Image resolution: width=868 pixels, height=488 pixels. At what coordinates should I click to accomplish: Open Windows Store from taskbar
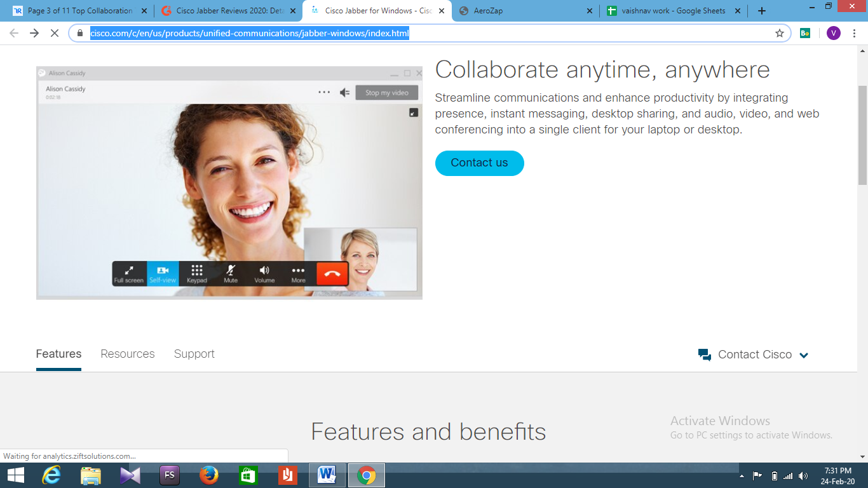(248, 475)
